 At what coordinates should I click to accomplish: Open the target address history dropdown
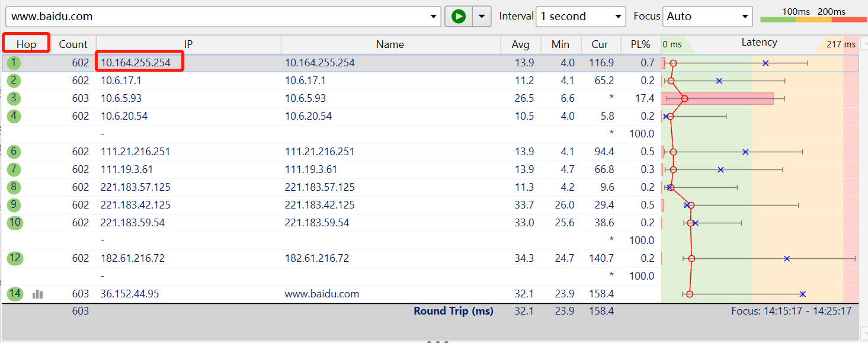click(433, 16)
